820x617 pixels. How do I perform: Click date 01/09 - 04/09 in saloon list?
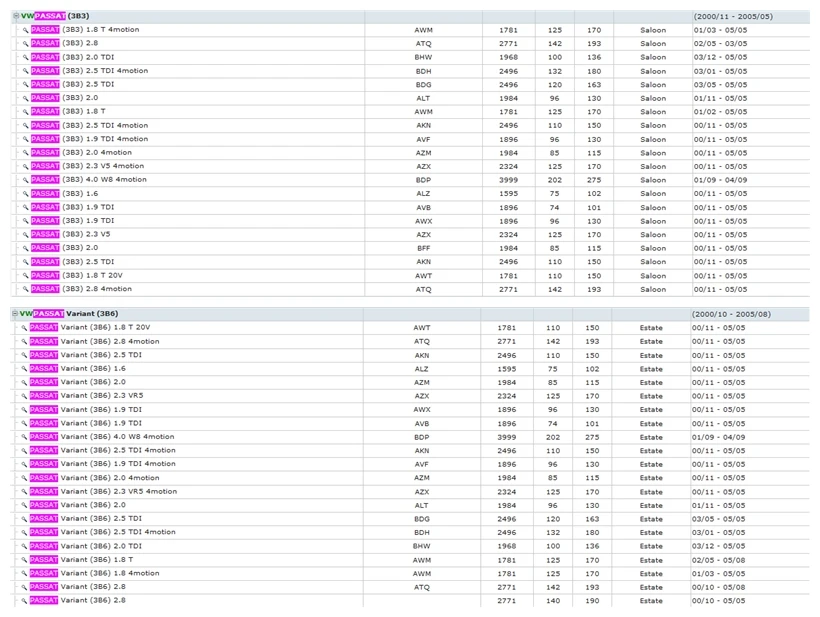point(720,180)
